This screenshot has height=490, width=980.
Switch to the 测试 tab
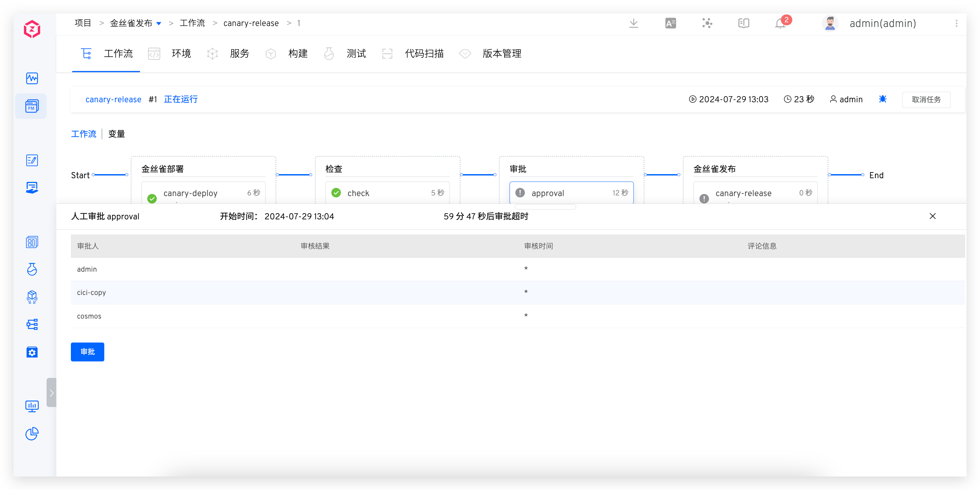[x=344, y=54]
